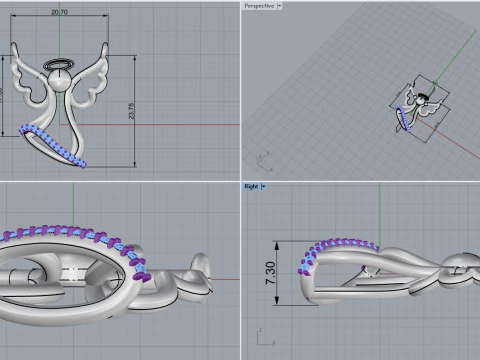Select the 7.30 dimension in Right view
This screenshot has width=480, height=360.
click(x=271, y=273)
